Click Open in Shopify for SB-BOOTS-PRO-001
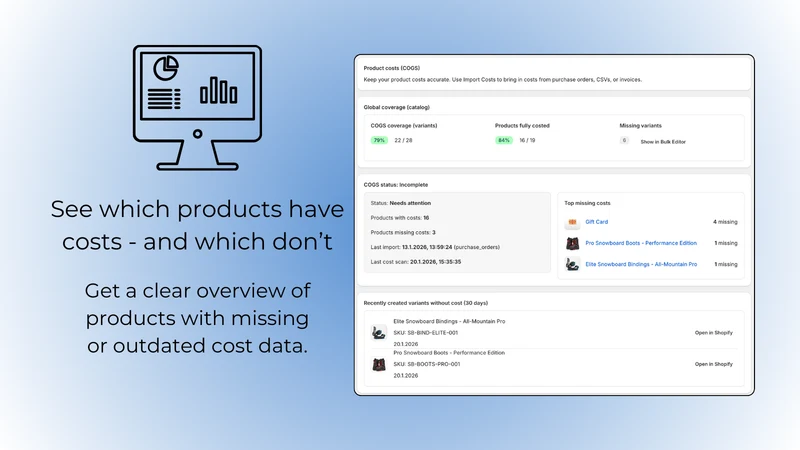Viewport: 800px width, 450px height. (x=713, y=364)
